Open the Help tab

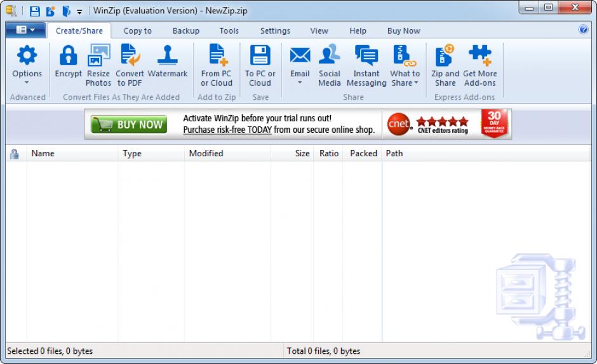tap(358, 31)
